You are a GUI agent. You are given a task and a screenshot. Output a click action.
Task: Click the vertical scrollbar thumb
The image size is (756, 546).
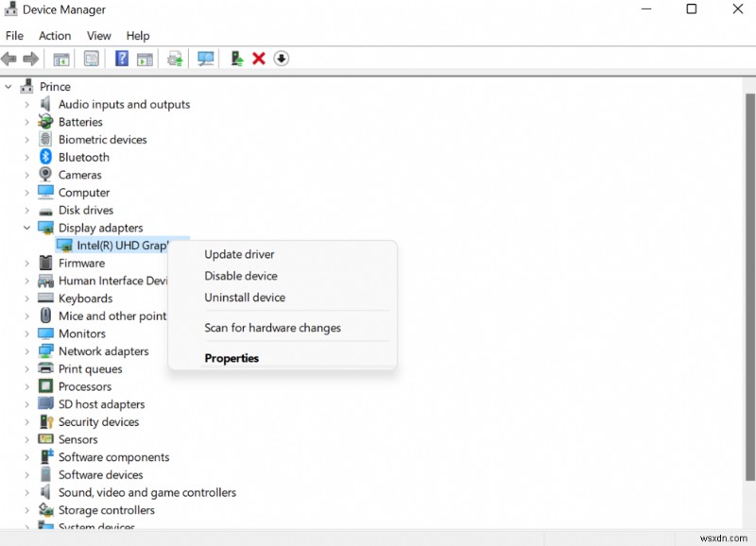749,287
